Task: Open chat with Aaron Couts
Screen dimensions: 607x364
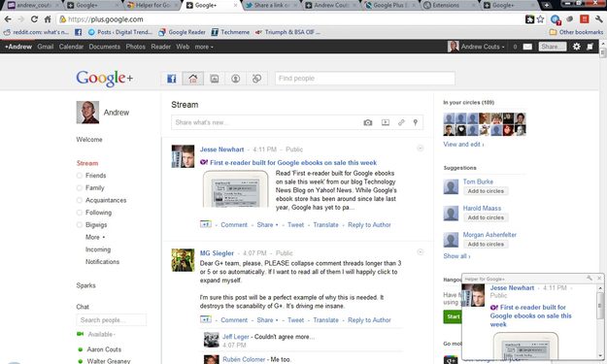Action: [x=104, y=349]
